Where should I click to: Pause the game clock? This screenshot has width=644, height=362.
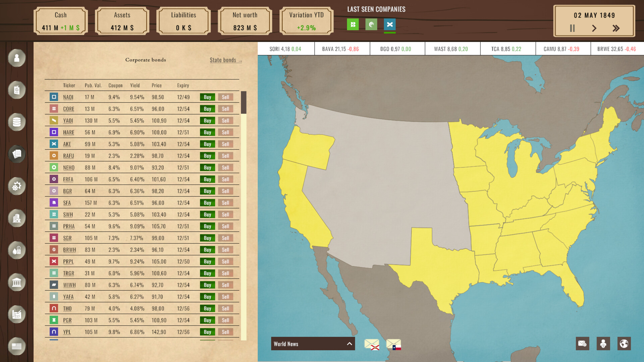[x=572, y=28]
